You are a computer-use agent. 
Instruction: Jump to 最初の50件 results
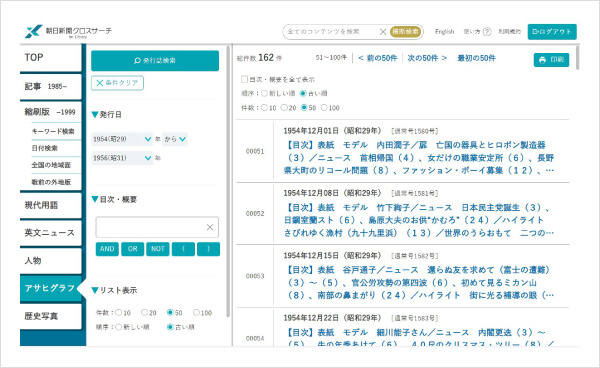(476, 58)
